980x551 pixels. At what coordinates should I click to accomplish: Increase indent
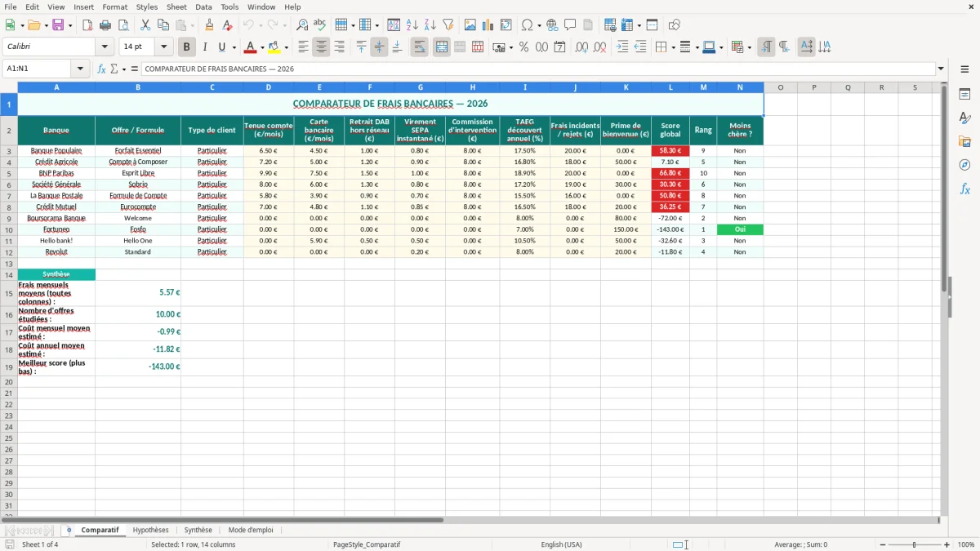click(x=622, y=47)
